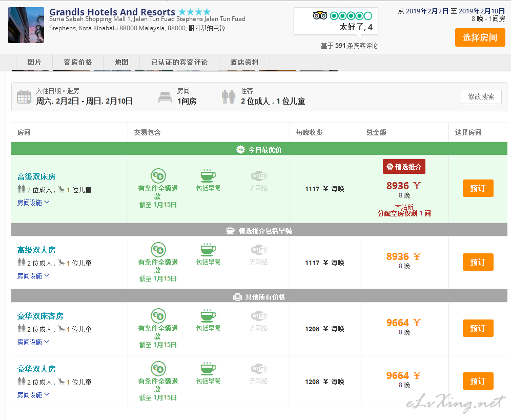Click WiFi icon in 豪华双床客房 row
The height and width of the screenshot is (420, 511).
pos(259,316)
